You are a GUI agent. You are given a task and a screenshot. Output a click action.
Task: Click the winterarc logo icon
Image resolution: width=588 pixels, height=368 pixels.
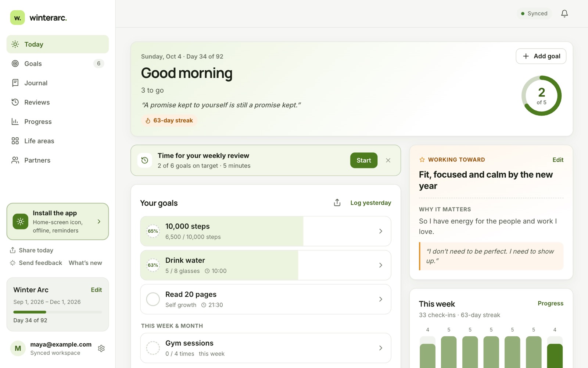coord(17,18)
